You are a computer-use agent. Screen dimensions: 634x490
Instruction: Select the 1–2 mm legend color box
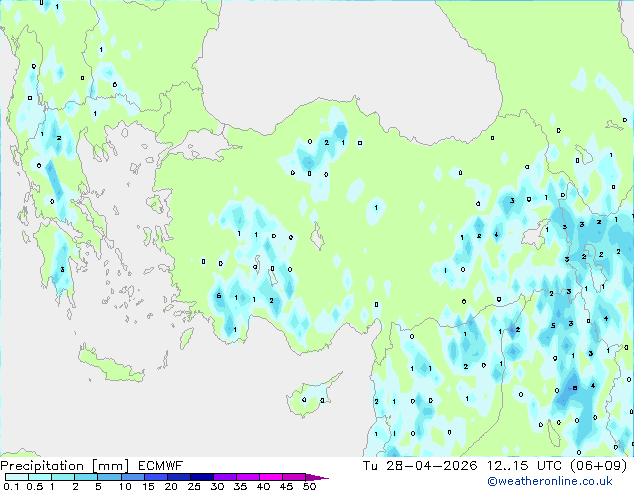(x=63, y=477)
